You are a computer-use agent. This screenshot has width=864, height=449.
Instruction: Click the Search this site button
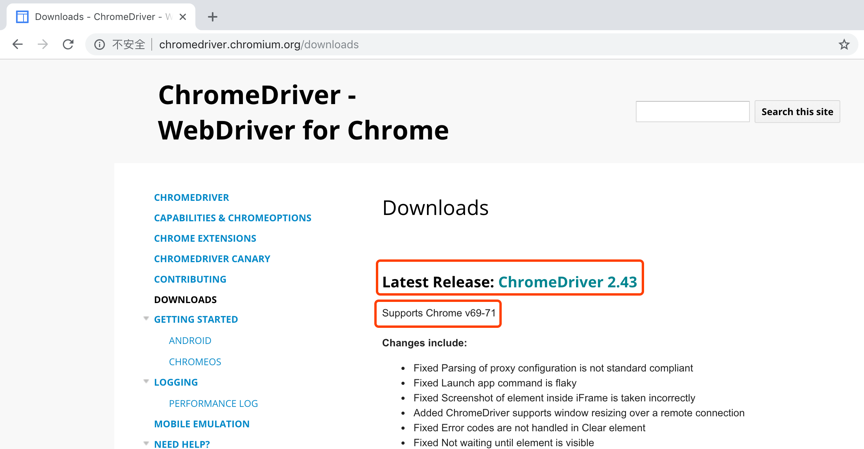[x=797, y=111]
